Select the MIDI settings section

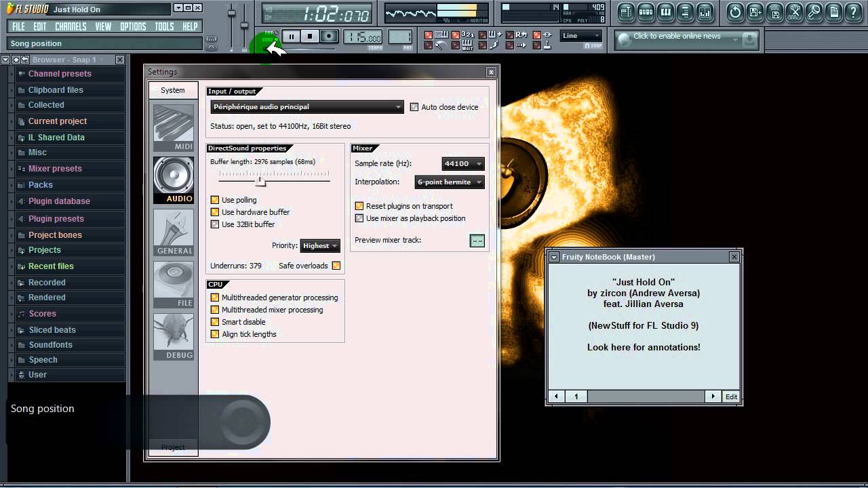(174, 127)
